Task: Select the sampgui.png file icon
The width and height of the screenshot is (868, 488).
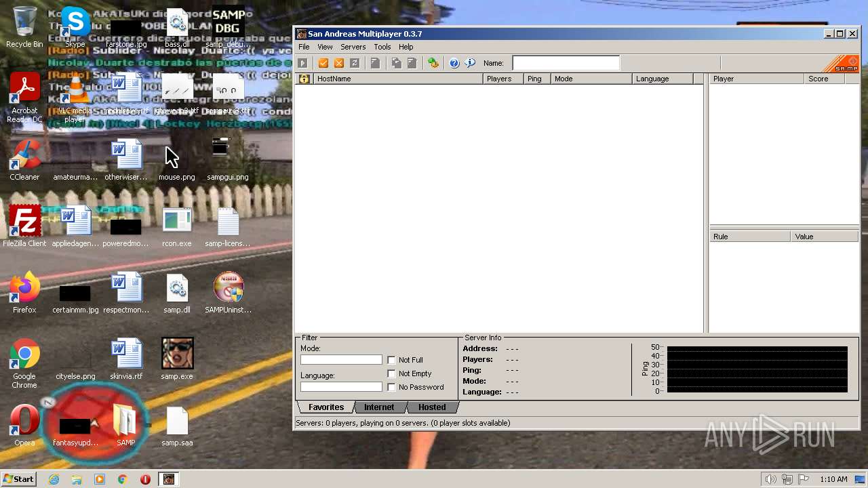Action: click(228, 160)
